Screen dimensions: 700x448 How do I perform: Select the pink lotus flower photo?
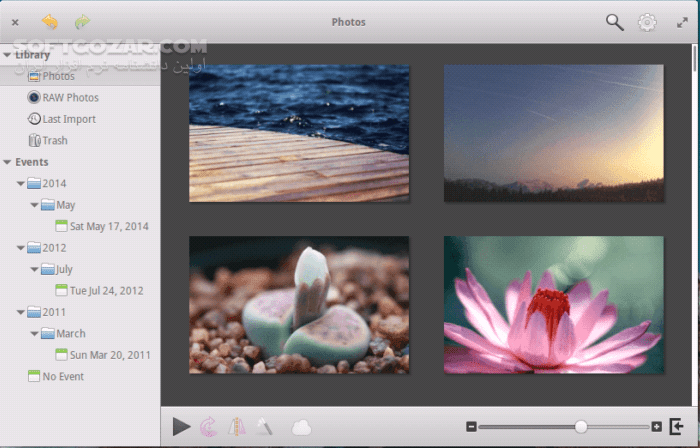(553, 305)
